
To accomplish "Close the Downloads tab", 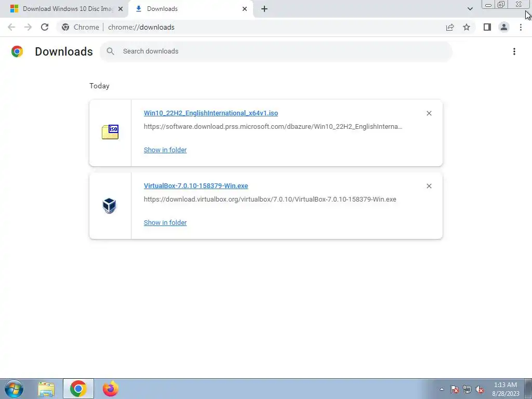I will 245,9.
